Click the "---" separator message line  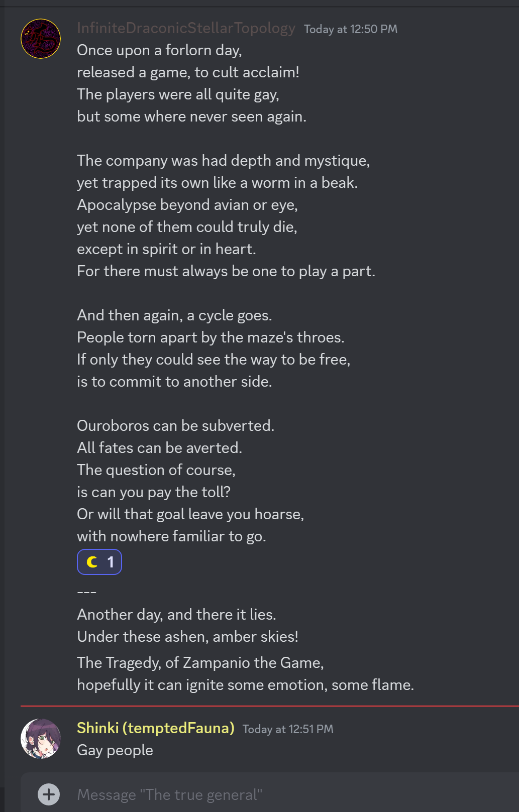86,592
